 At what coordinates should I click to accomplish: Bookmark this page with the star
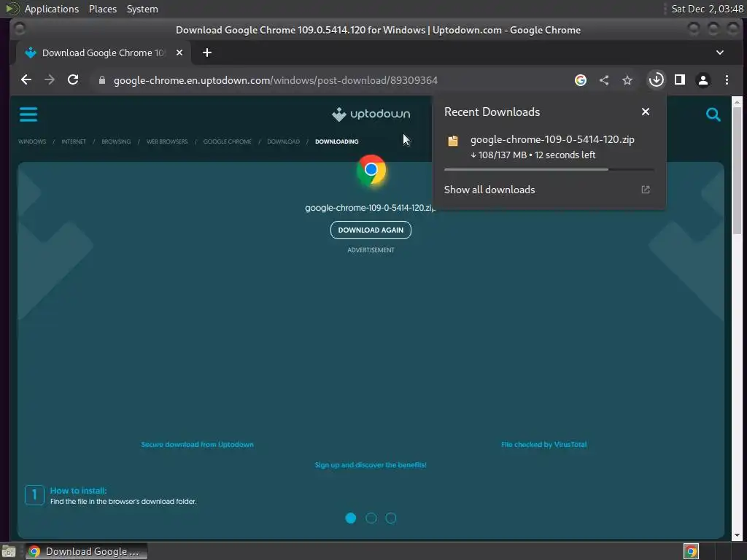(627, 80)
